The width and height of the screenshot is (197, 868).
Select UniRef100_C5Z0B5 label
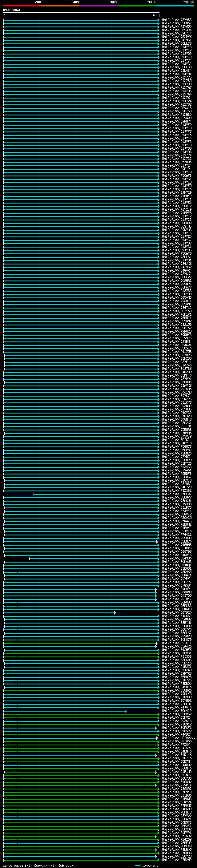pos(177,162)
